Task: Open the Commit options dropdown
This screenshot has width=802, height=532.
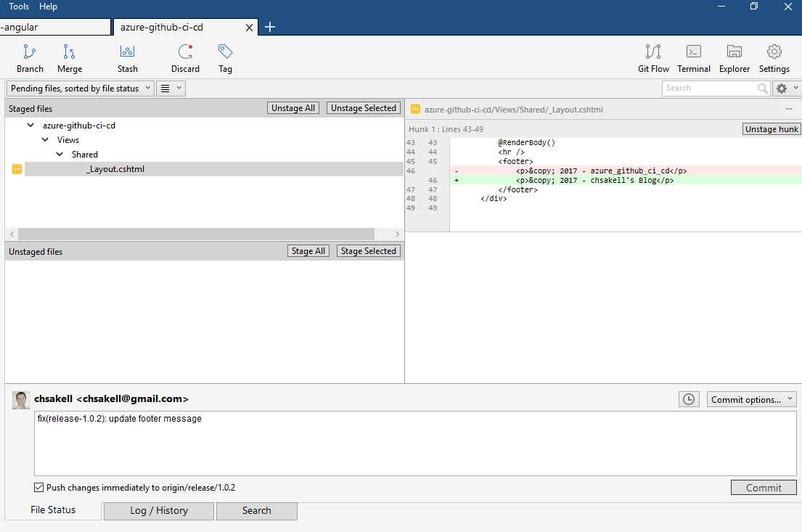Action: 751,399
